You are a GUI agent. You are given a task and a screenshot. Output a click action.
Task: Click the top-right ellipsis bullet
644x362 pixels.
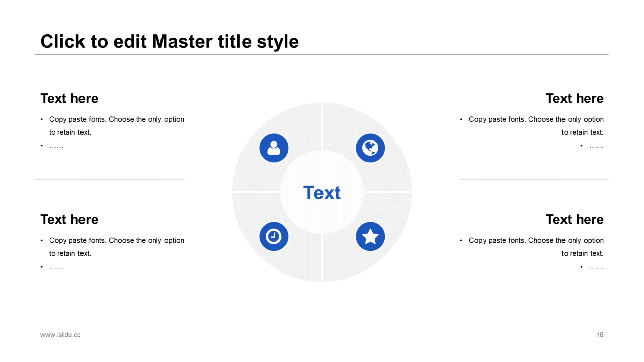pyautogui.click(x=596, y=146)
